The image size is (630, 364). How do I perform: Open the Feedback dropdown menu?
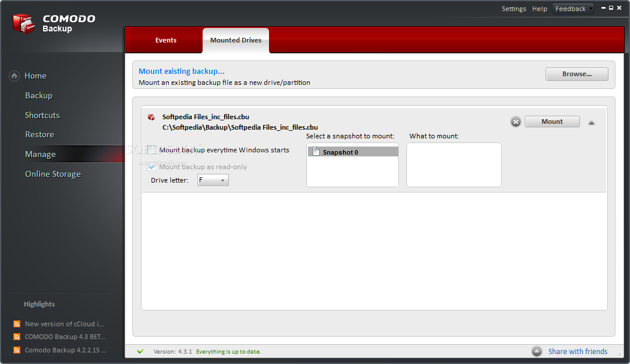coord(574,9)
